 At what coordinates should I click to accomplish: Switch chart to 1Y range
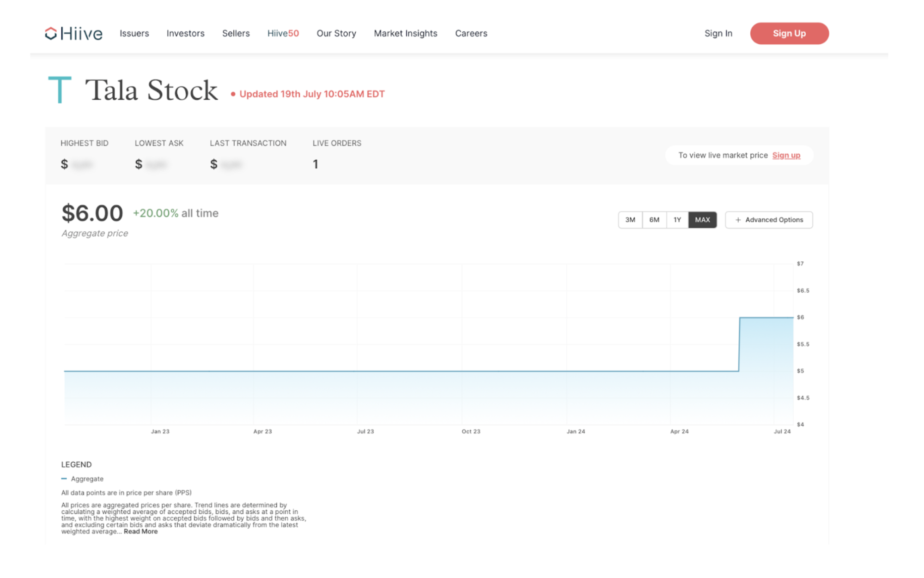click(677, 220)
